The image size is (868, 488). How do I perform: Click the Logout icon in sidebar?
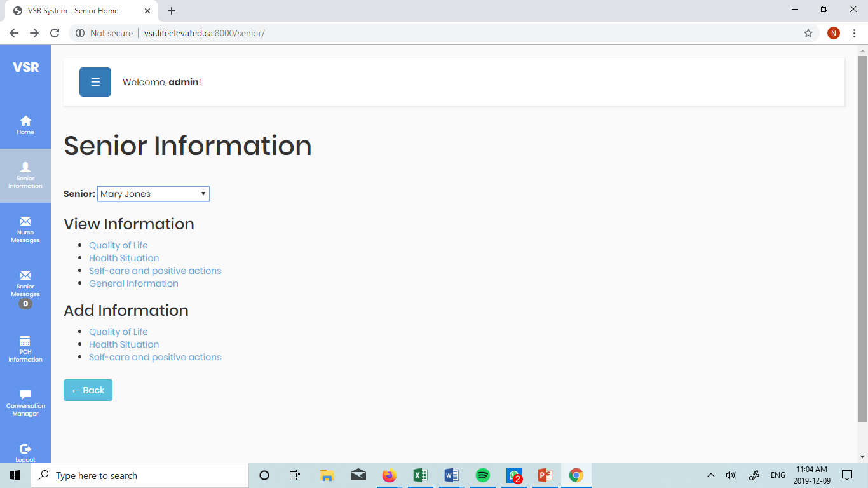pos(25,449)
